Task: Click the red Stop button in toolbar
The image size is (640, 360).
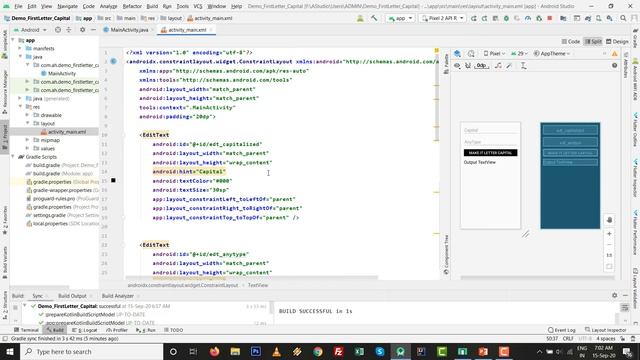Action: (550, 18)
